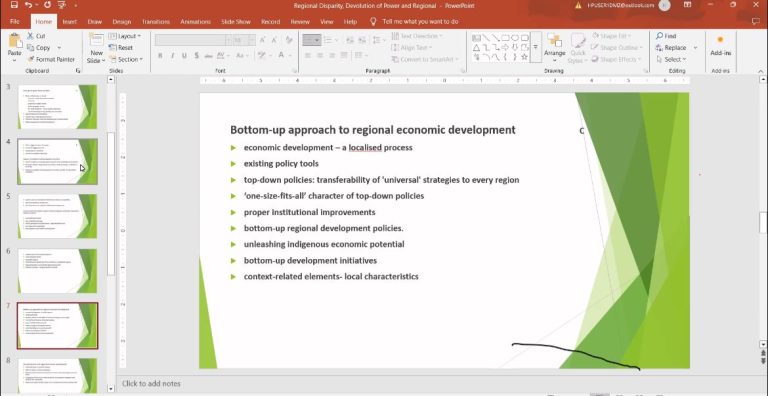Image resolution: width=768 pixels, height=396 pixels.
Task: Open the Arrange dropdown
Action: (x=554, y=48)
